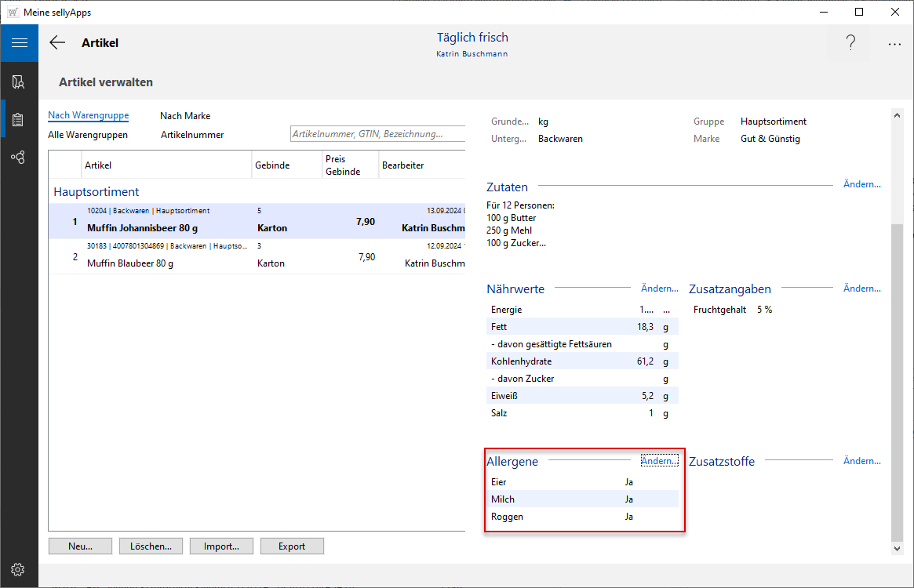The image size is (914, 588).
Task: Open the hamburger navigation menu
Action: (x=19, y=43)
